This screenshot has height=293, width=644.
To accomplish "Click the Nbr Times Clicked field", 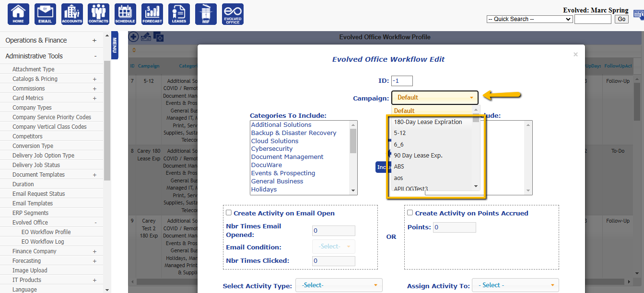I will click(334, 261).
